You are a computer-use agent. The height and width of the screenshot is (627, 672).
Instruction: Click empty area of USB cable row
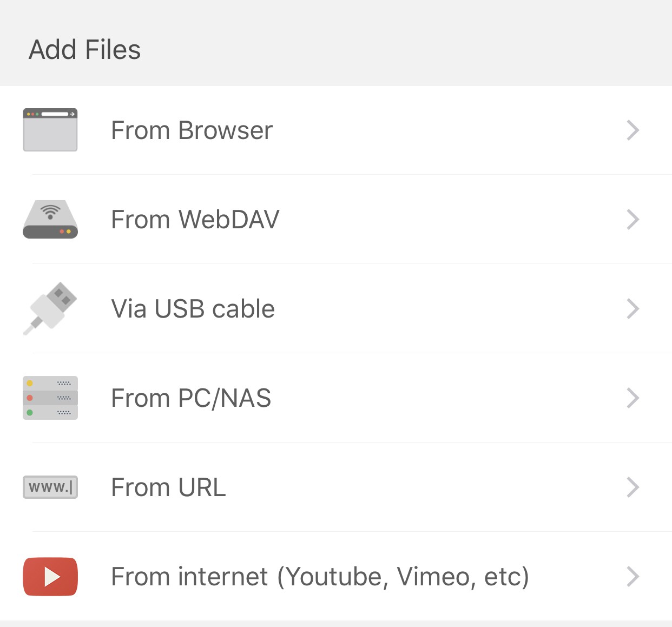(449, 309)
